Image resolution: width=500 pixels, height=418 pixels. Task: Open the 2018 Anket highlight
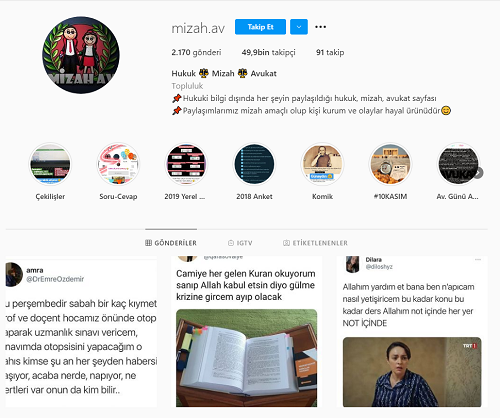[x=254, y=164]
